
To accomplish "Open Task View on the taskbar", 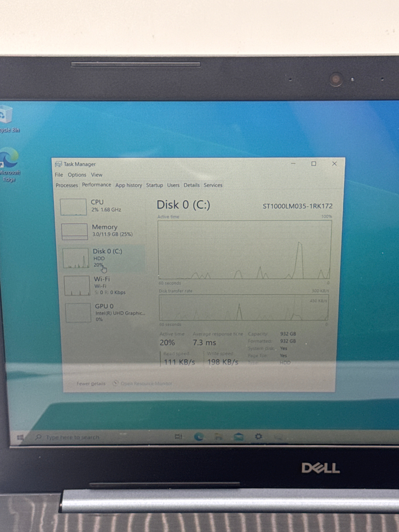I will 179,436.
